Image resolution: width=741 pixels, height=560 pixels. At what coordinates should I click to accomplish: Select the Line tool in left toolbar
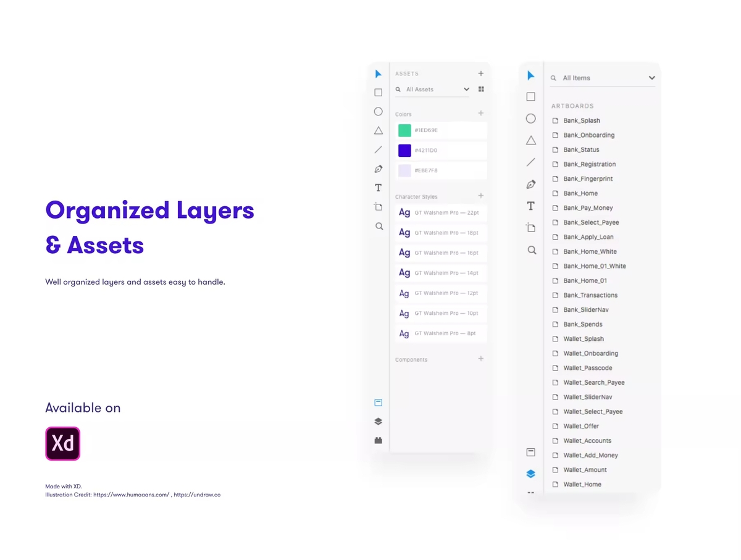(379, 149)
